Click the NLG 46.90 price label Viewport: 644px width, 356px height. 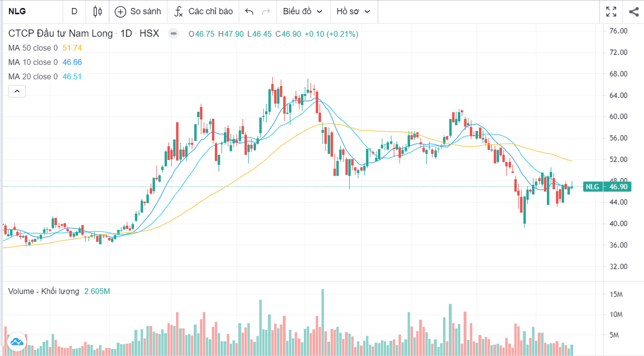(x=607, y=187)
